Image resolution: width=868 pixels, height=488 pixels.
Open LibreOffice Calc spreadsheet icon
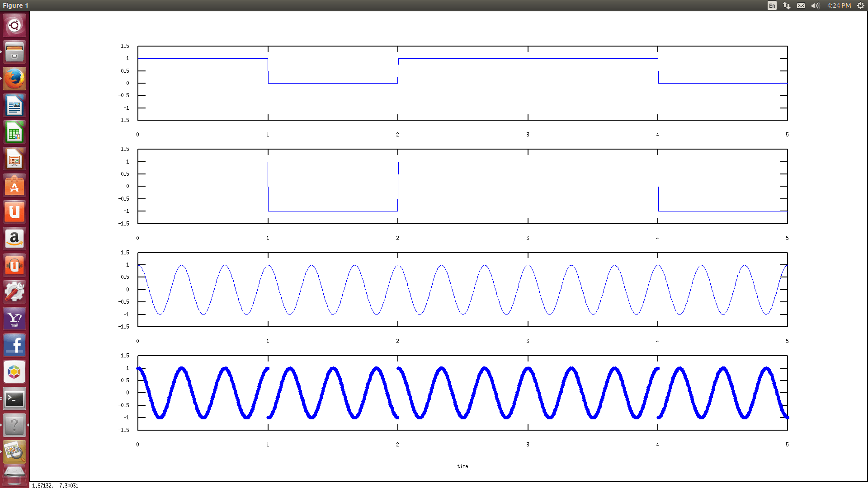coord(14,132)
